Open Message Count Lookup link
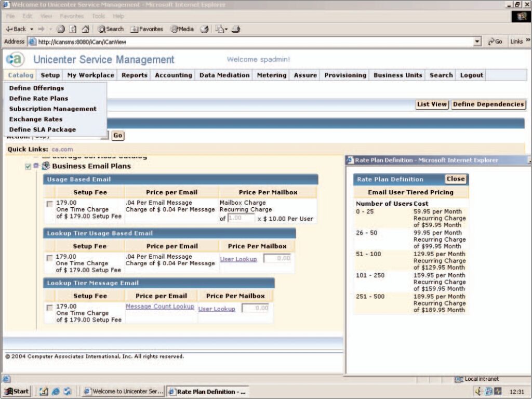 point(160,307)
